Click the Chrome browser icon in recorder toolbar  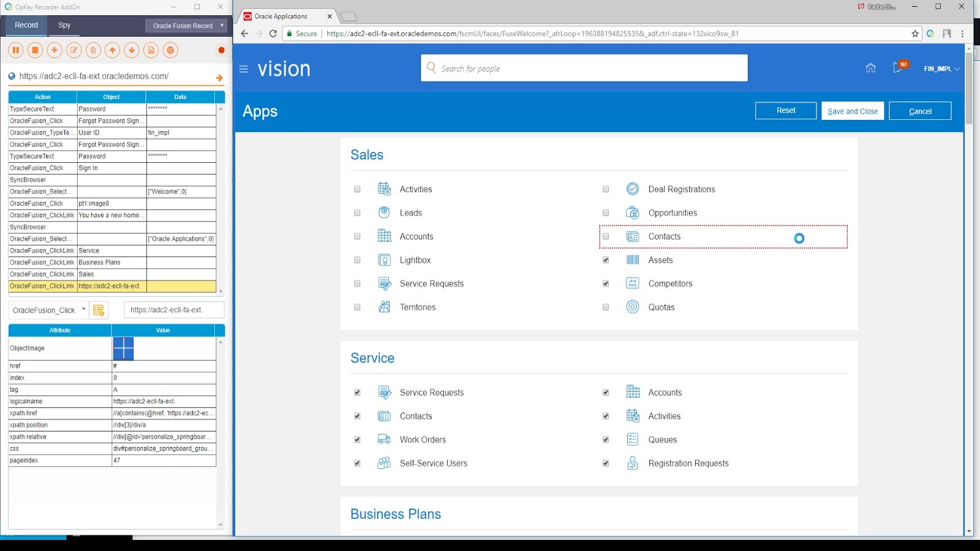[x=171, y=50]
